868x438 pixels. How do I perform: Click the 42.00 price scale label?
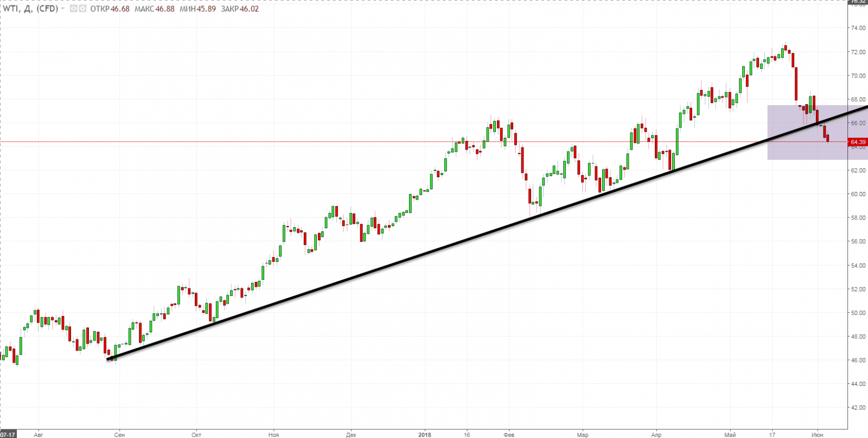point(858,408)
